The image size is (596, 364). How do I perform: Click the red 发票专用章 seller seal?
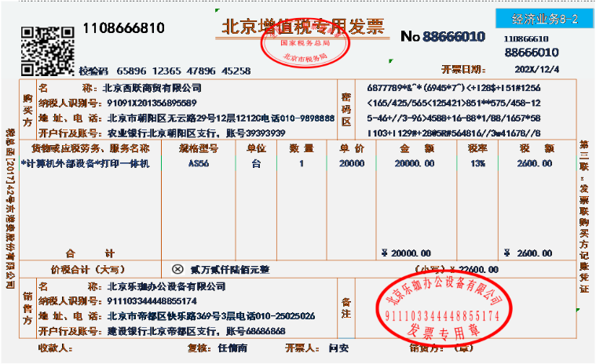(x=444, y=308)
